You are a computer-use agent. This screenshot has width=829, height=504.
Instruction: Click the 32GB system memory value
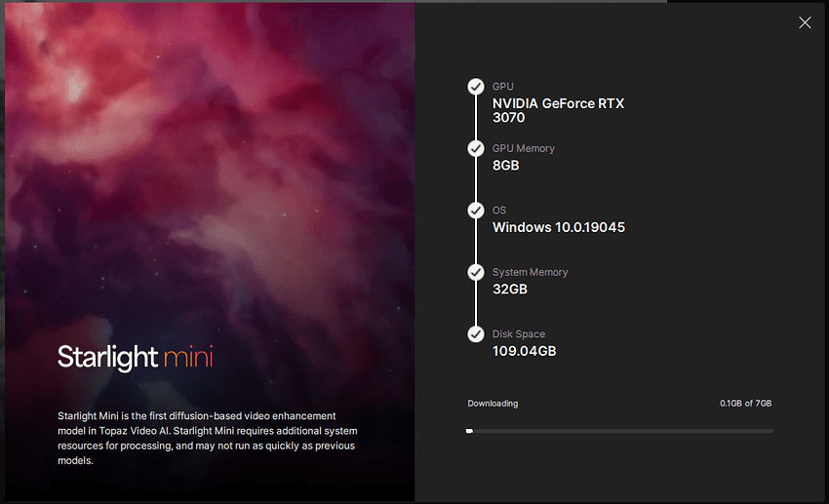point(510,290)
